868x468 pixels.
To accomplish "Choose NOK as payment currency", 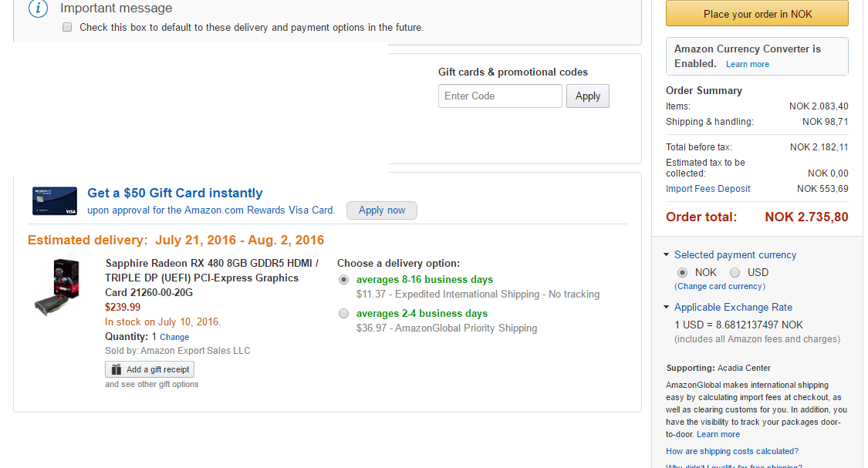I will [x=683, y=273].
